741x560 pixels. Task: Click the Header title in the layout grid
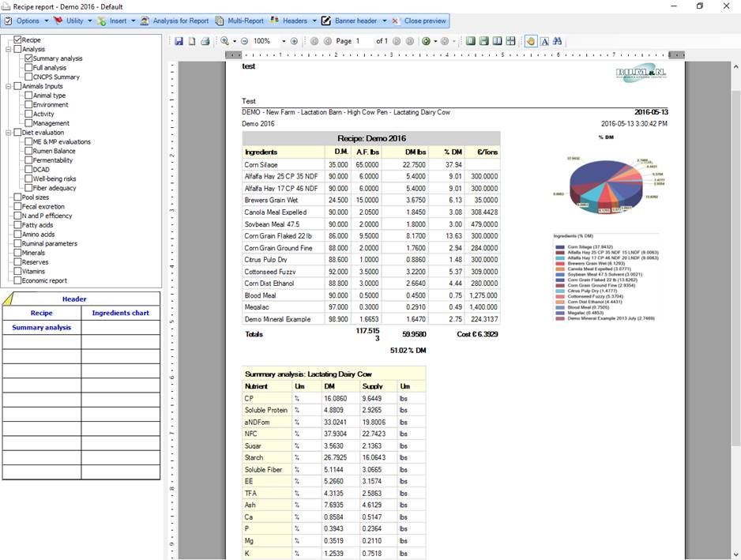(x=74, y=299)
